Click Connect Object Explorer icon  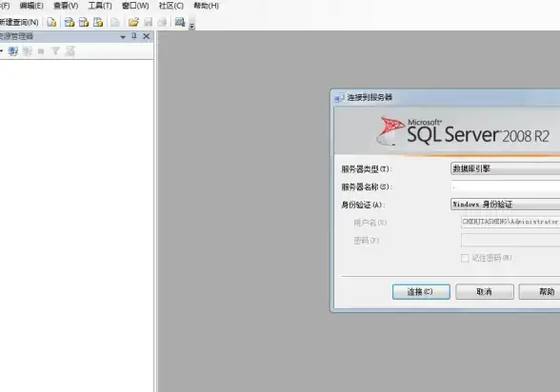13,51
